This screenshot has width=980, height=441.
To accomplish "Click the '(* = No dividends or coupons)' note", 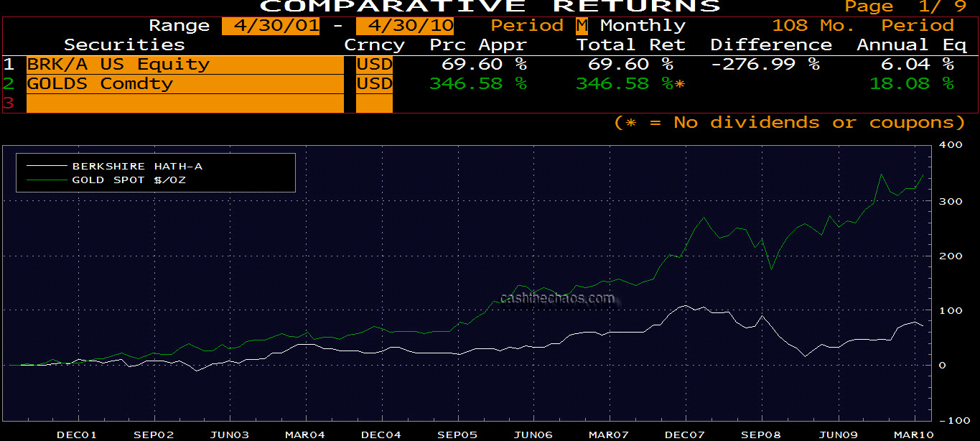I will [x=790, y=123].
